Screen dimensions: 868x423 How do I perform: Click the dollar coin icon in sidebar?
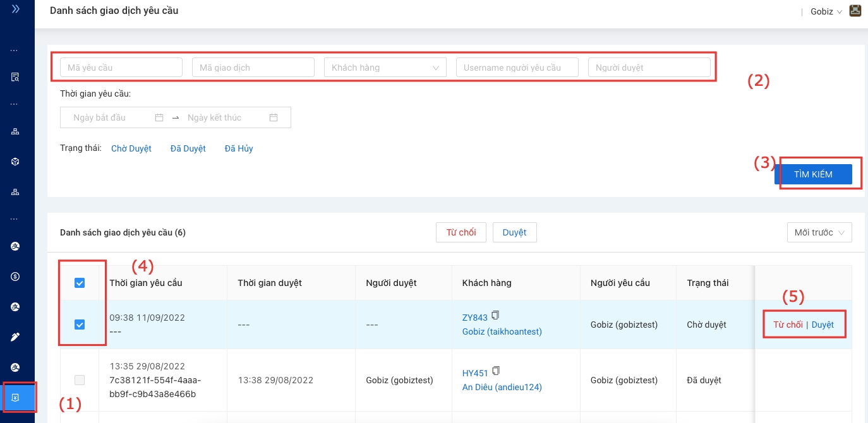15,277
